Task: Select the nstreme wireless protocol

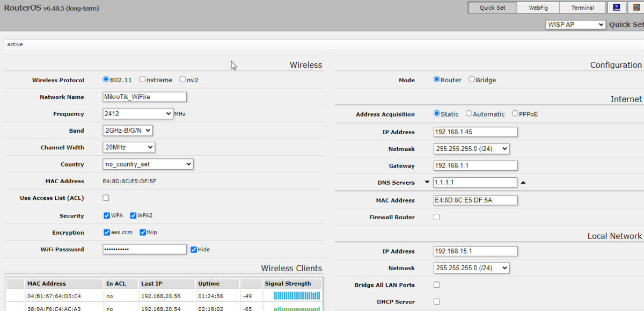Action: pos(142,79)
